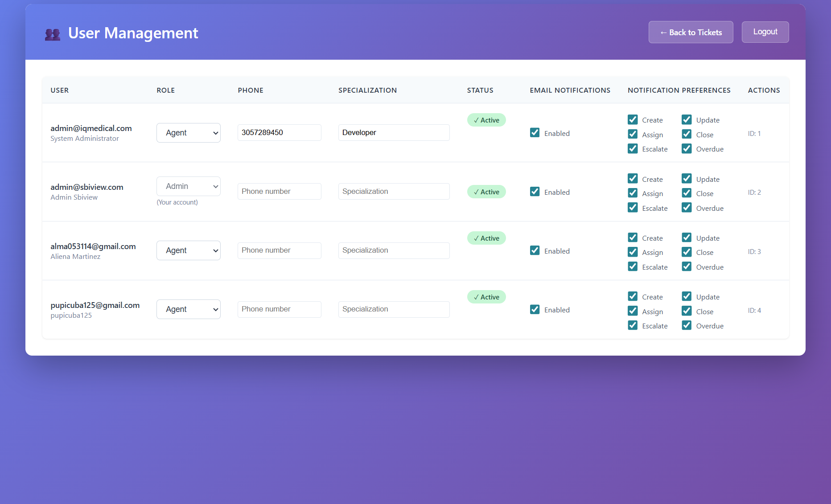Uncheck Close notification for Aliena Martinez
Screen dimensions: 831x504
(687, 252)
